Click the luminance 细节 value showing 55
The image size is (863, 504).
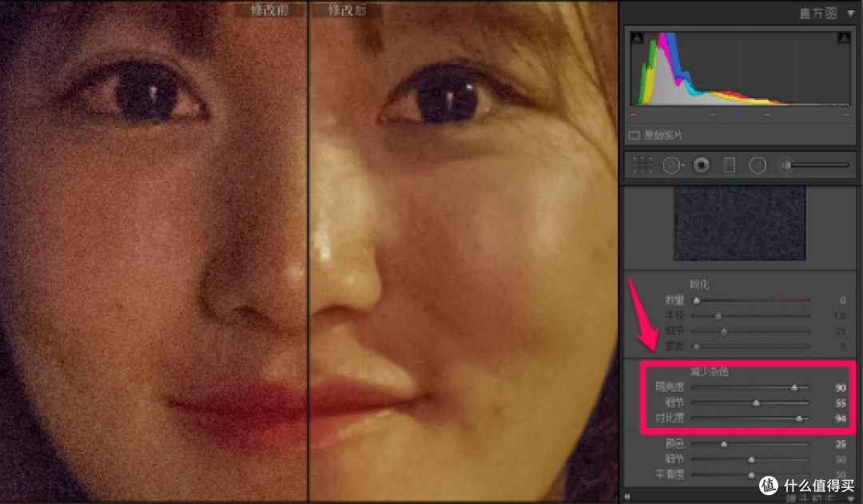pyautogui.click(x=841, y=403)
